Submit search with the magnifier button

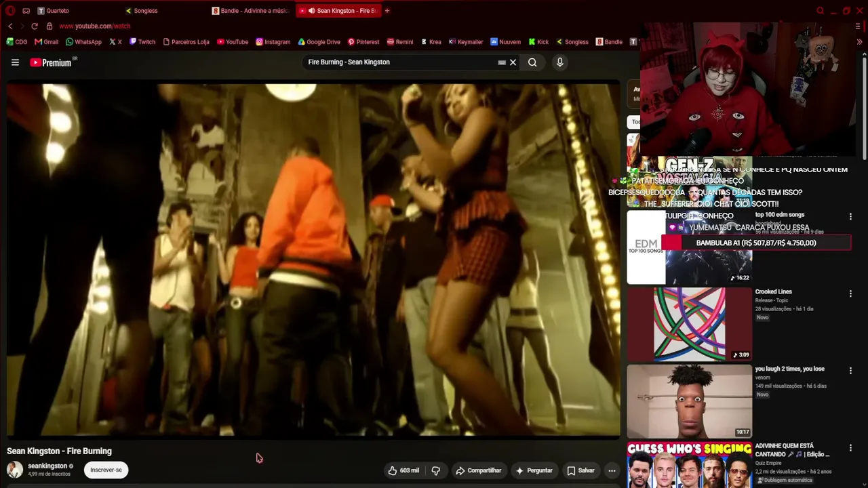[x=532, y=62]
